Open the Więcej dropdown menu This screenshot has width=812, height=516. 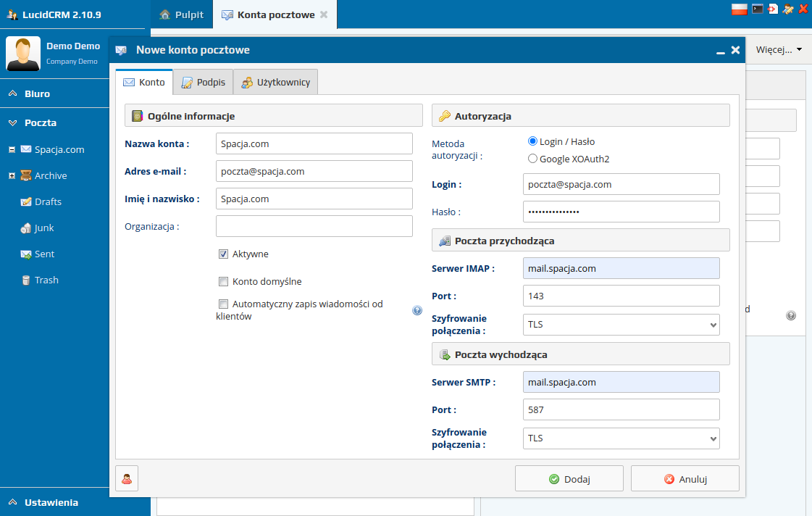(776, 49)
